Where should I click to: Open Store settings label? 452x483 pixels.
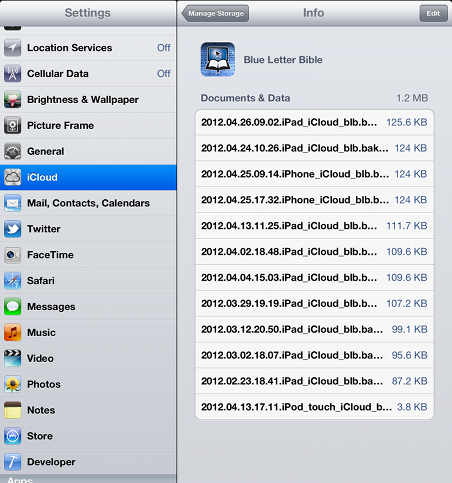click(x=40, y=436)
